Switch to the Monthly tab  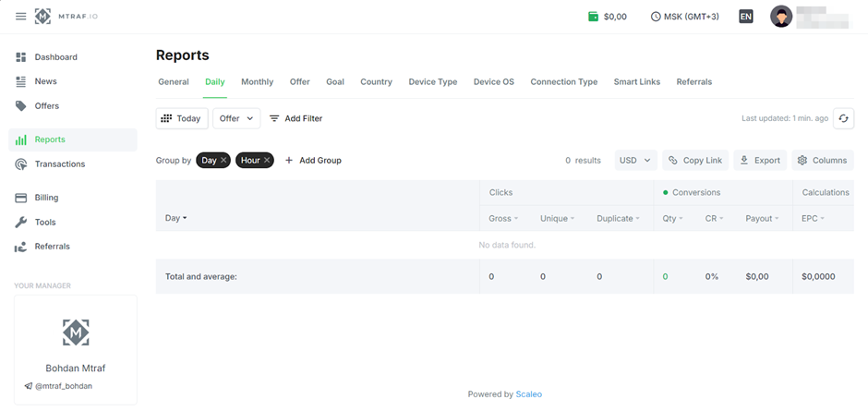[257, 82]
